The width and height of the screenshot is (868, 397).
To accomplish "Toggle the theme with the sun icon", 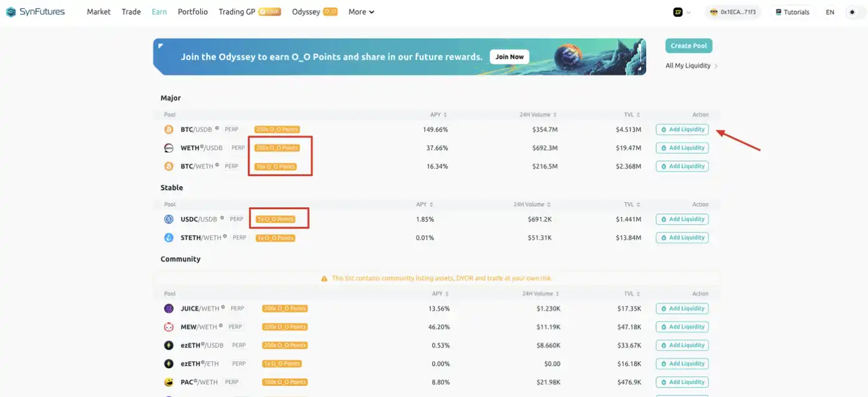I will pos(854,11).
